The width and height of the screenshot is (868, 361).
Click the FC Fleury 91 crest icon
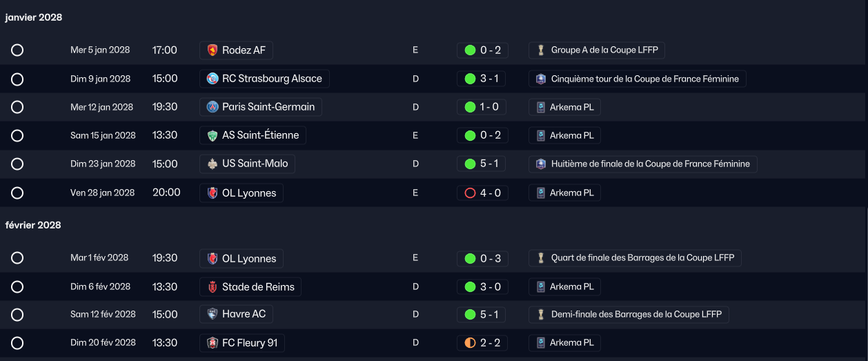[x=213, y=343]
